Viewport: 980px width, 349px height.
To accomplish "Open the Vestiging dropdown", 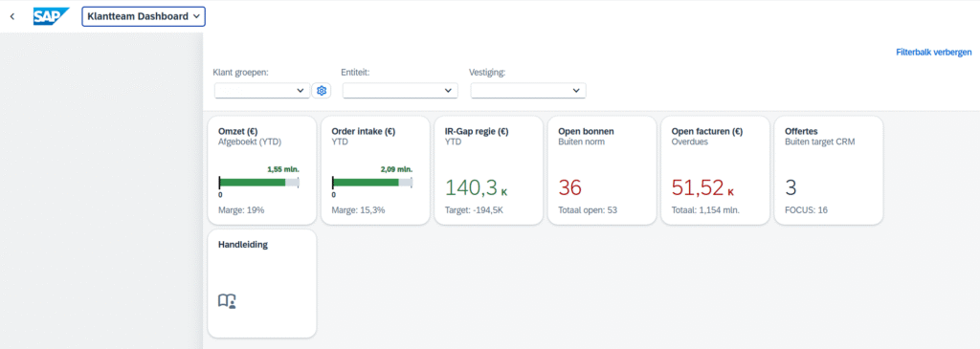I will pyautogui.click(x=528, y=91).
